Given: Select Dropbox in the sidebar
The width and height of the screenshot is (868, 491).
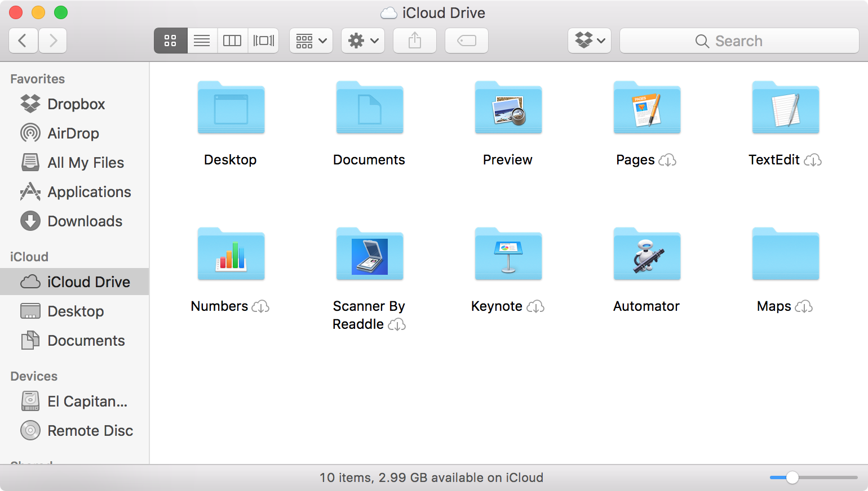Looking at the screenshot, I should click(74, 104).
